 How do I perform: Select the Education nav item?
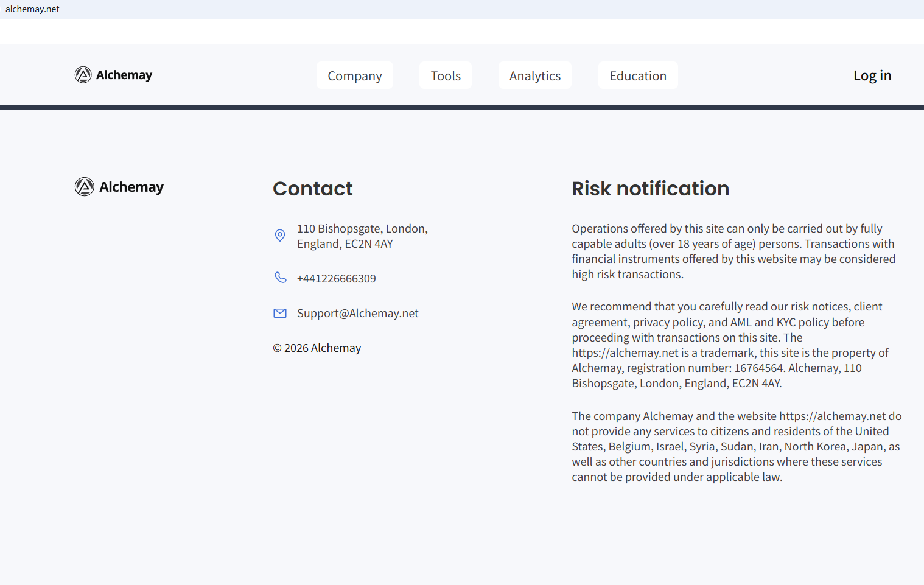[638, 75]
